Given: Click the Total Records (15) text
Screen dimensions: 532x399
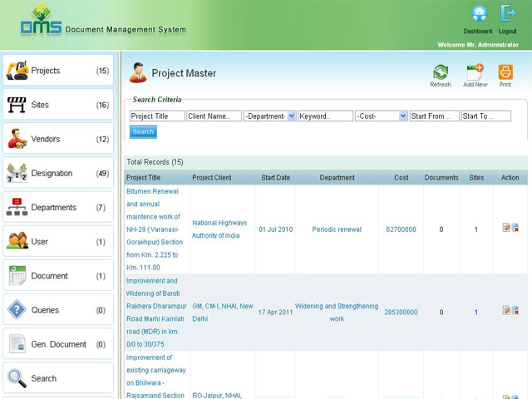Looking at the screenshot, I should pos(155,162).
